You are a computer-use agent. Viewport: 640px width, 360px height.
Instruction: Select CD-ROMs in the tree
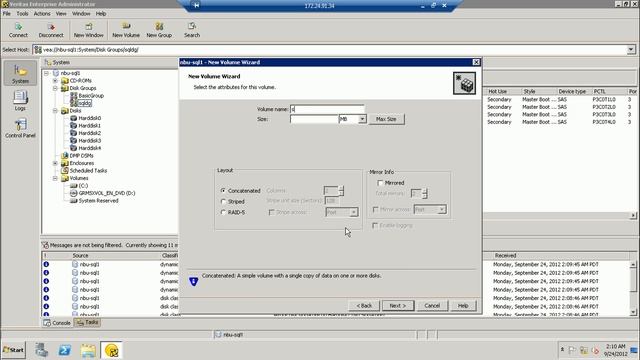pos(80,80)
